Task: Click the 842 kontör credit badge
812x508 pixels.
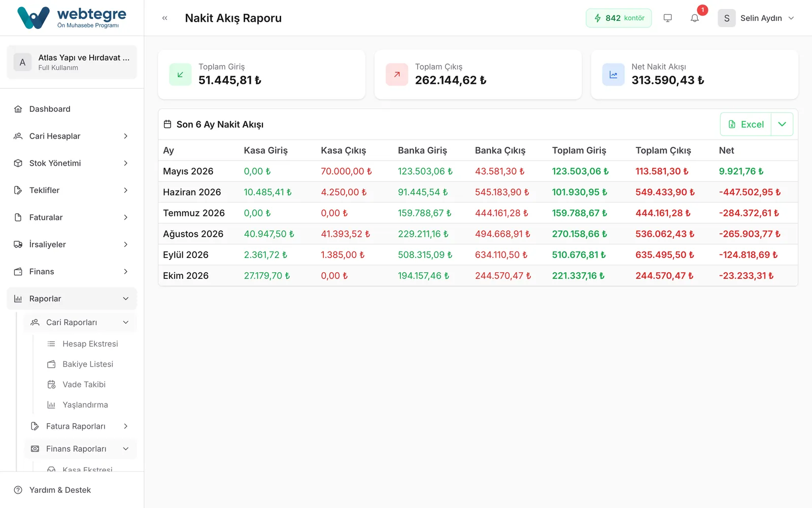Action: pyautogui.click(x=619, y=18)
